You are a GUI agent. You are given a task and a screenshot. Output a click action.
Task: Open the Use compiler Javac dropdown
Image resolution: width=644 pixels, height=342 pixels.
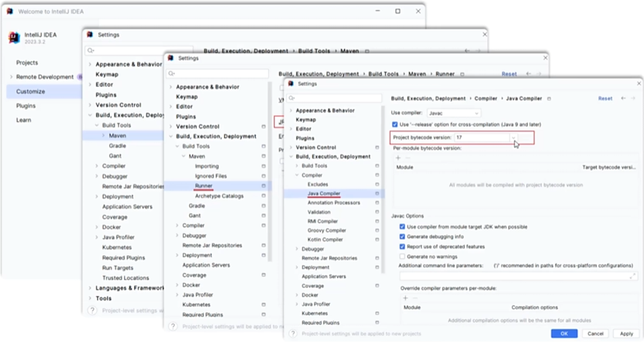point(454,113)
